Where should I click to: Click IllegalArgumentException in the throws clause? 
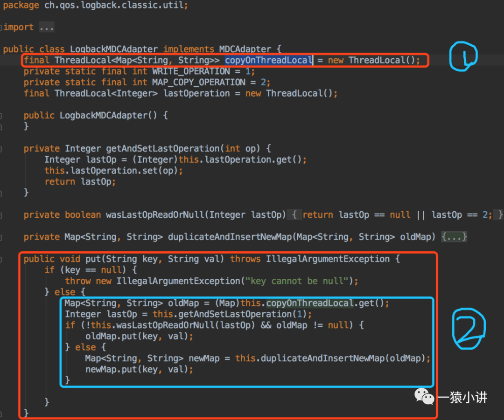pos(328,259)
